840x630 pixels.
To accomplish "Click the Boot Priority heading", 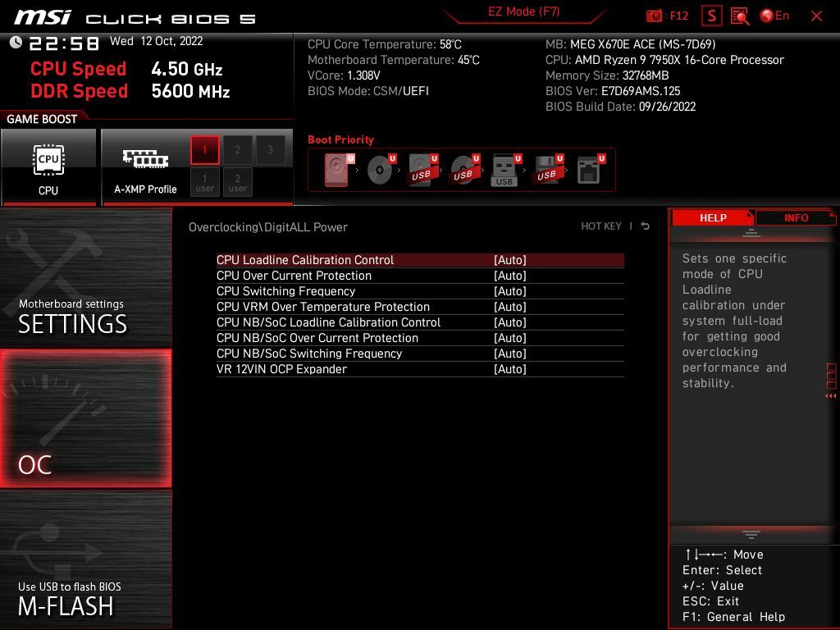I will pyautogui.click(x=340, y=139).
